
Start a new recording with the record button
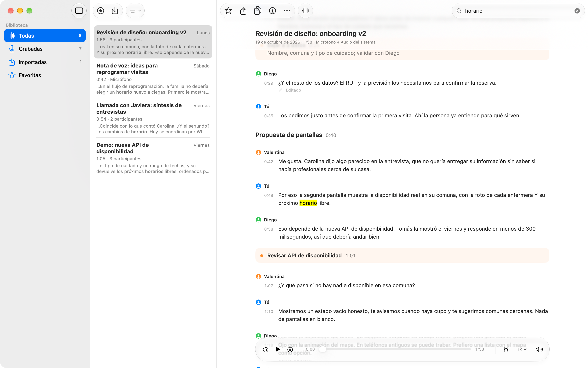[101, 11]
